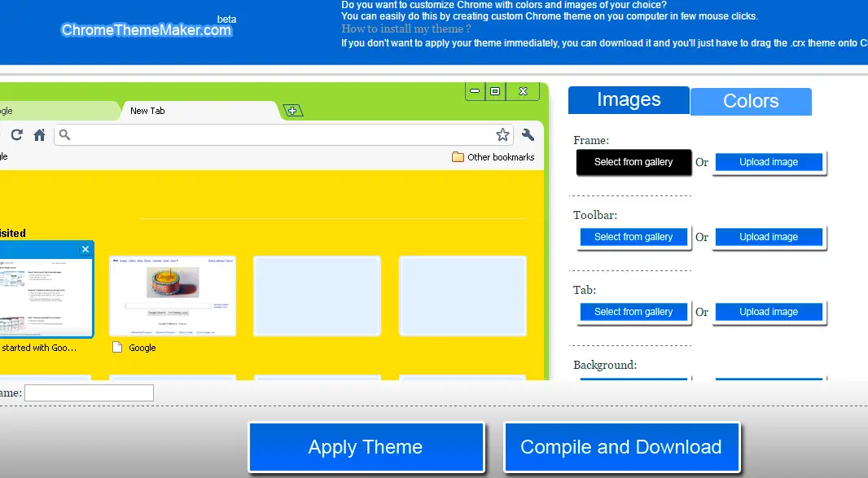Select Frame image from gallery
This screenshot has height=478, width=868.
(633, 162)
